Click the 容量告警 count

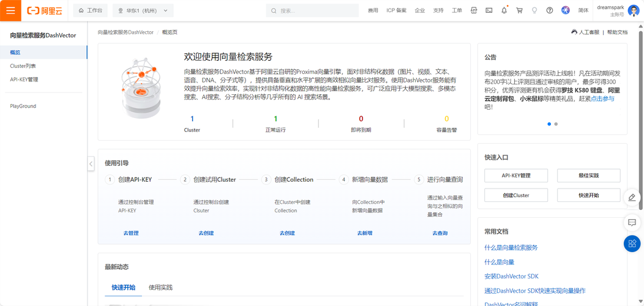point(446,119)
